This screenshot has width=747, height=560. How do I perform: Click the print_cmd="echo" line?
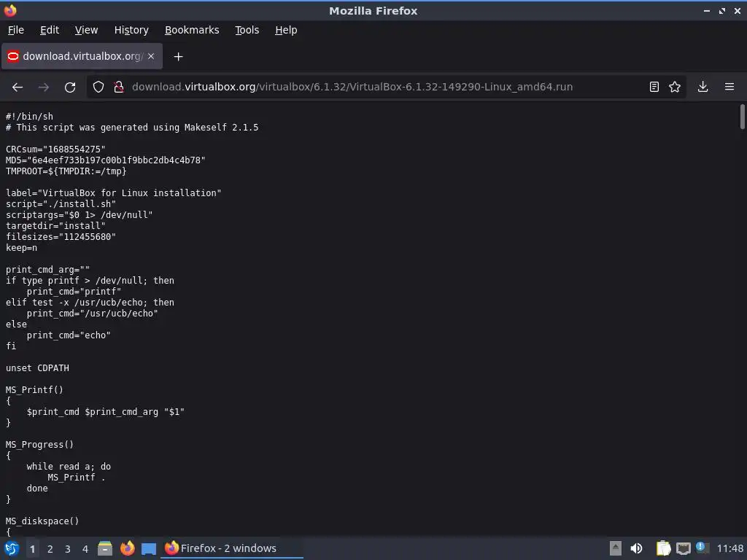(x=69, y=335)
